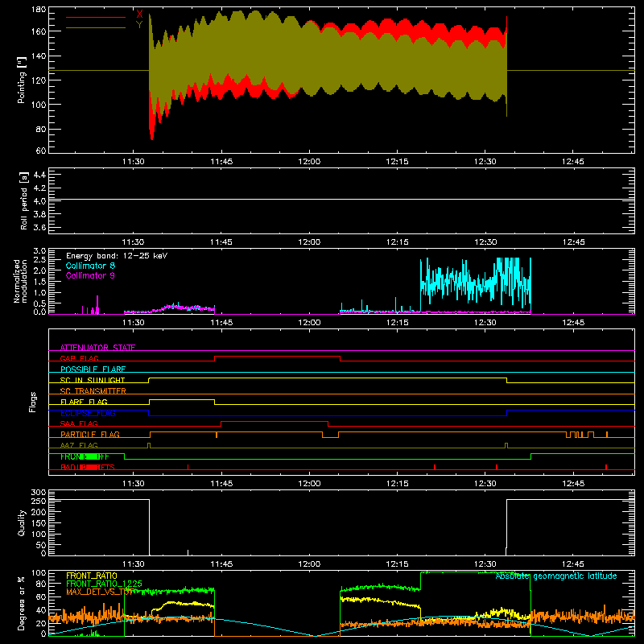Click the POSSIBLE_FLARE flag label
This screenshot has height=644, width=644.
(93, 369)
